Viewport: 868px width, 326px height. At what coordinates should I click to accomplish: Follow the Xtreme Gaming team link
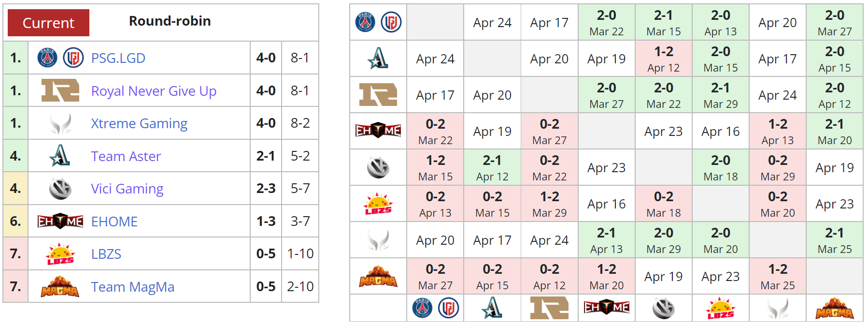139,123
